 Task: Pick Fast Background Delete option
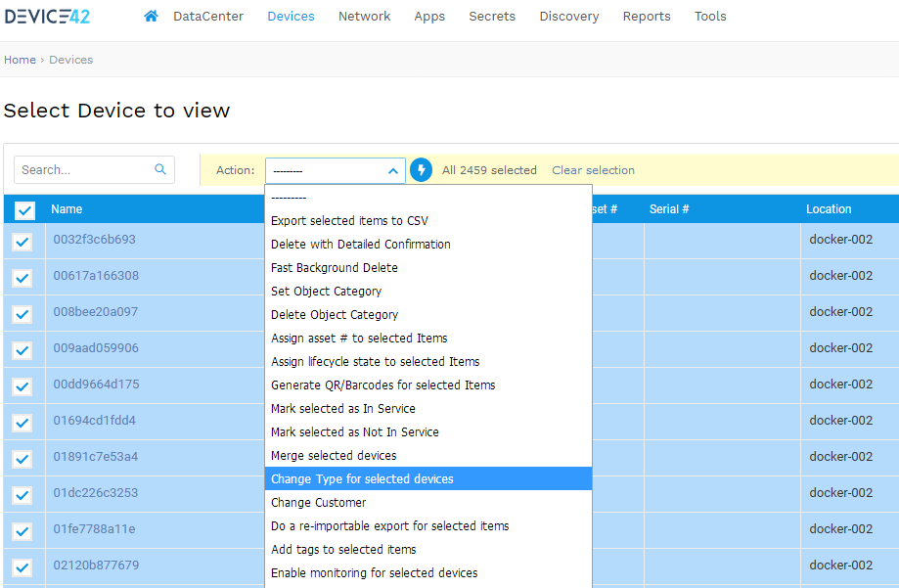pos(334,268)
